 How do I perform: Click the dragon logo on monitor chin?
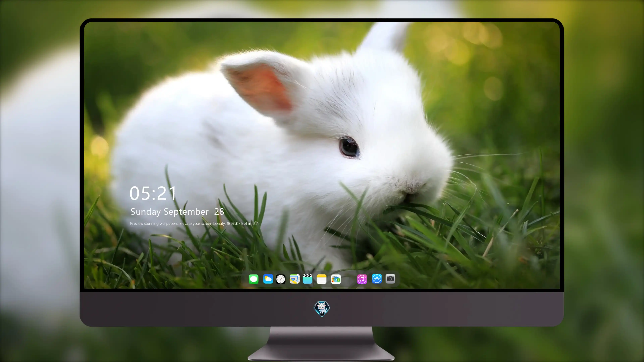(x=322, y=309)
